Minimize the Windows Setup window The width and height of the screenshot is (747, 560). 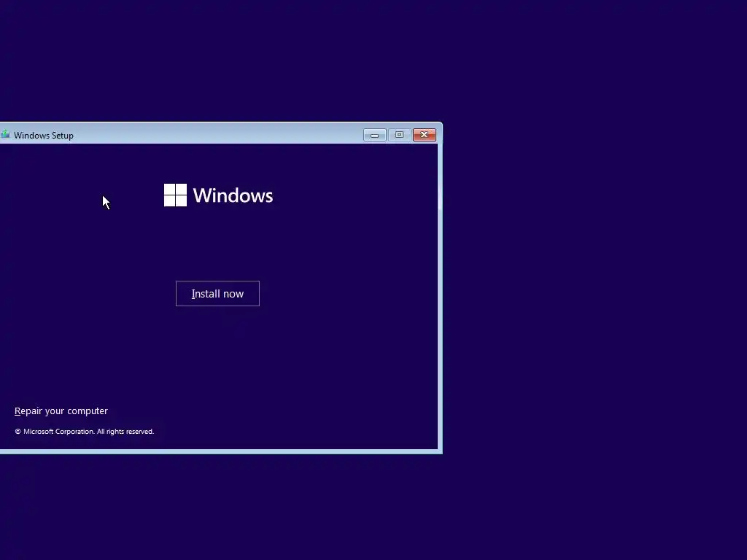374,135
